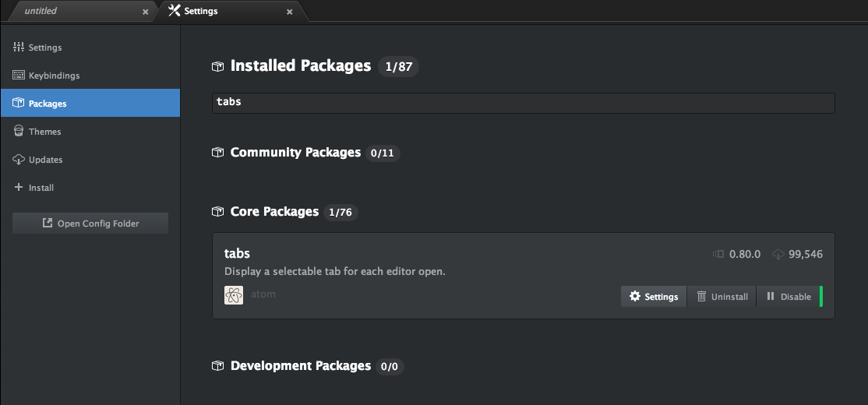Click the download cloud icon beside 99,546

coord(778,255)
